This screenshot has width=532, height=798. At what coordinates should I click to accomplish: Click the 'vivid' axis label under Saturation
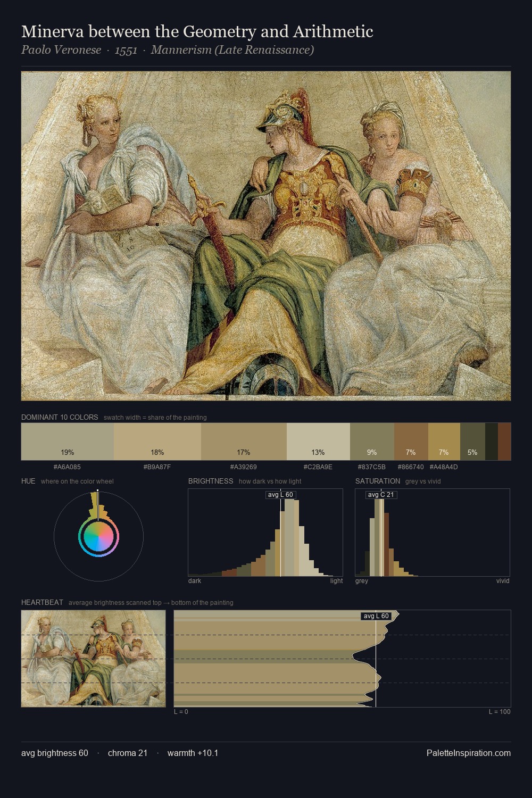pos(503,581)
